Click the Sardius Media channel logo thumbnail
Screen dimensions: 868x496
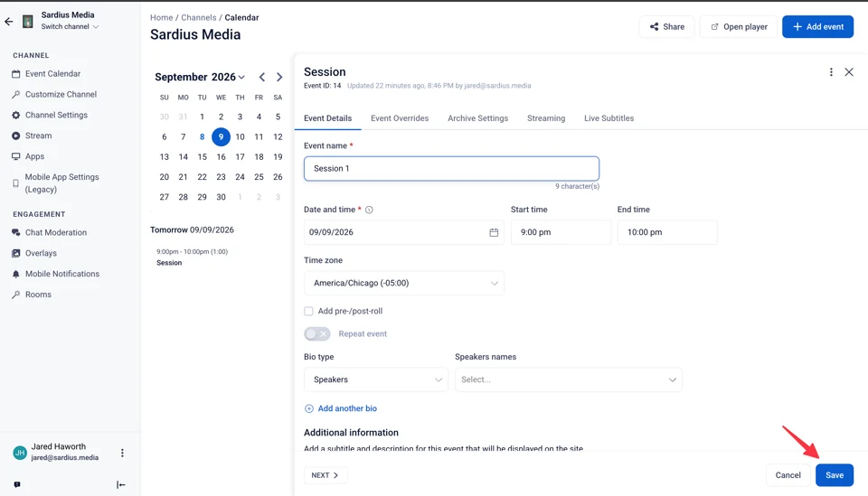point(28,22)
